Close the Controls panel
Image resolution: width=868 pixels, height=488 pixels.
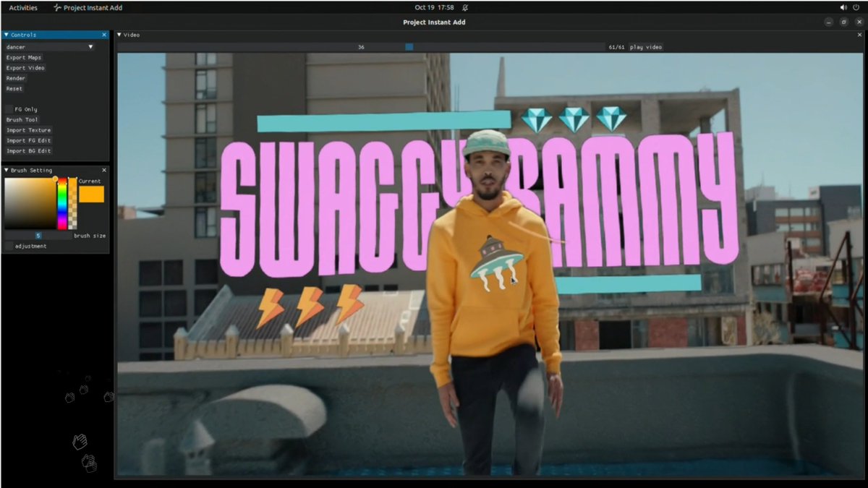coord(104,35)
